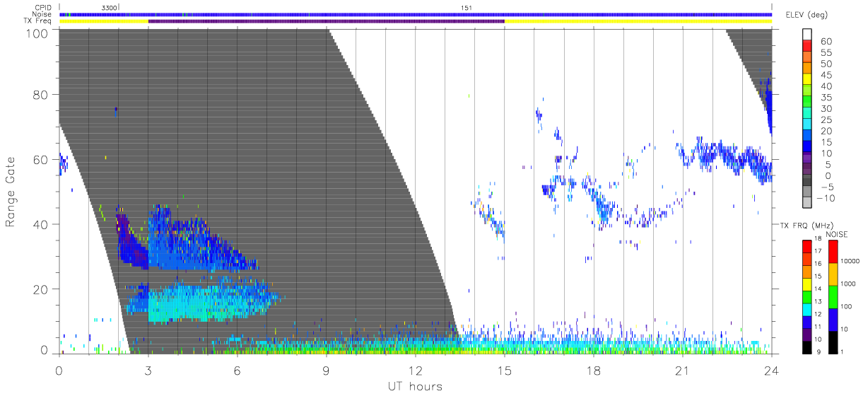
Task: Pick the yellow 14–15 MHz frequency swatch
Action: [808, 284]
